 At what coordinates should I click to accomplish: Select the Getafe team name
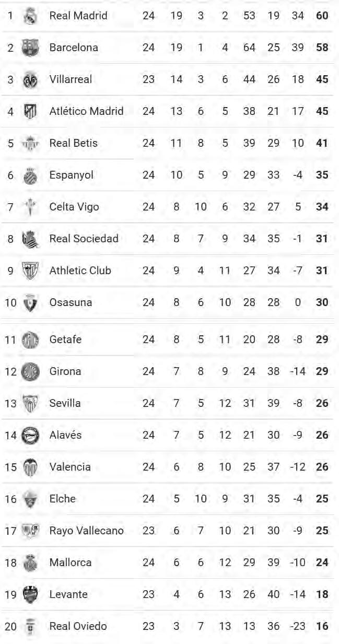coord(65,339)
